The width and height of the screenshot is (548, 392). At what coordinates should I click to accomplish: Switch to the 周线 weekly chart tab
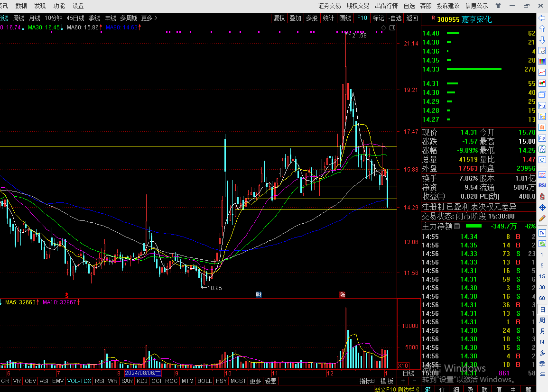click(x=19, y=18)
